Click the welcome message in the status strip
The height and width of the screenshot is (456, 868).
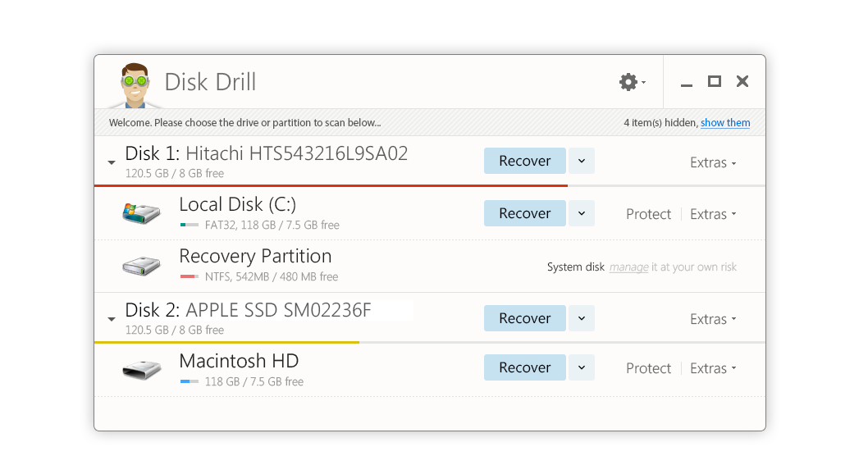[244, 123]
